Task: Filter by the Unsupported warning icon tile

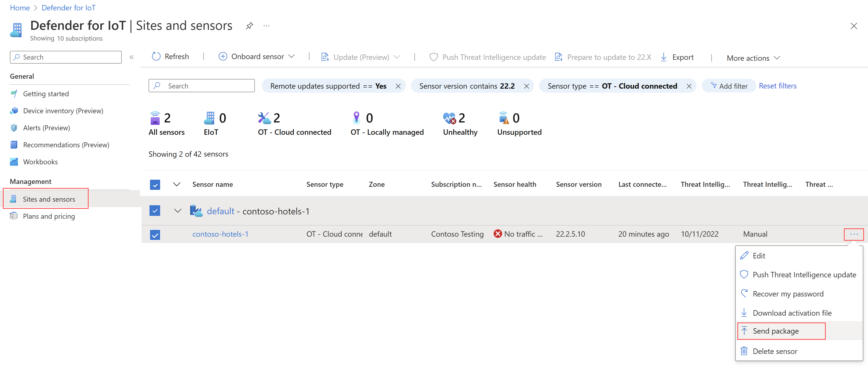Action: click(504, 118)
